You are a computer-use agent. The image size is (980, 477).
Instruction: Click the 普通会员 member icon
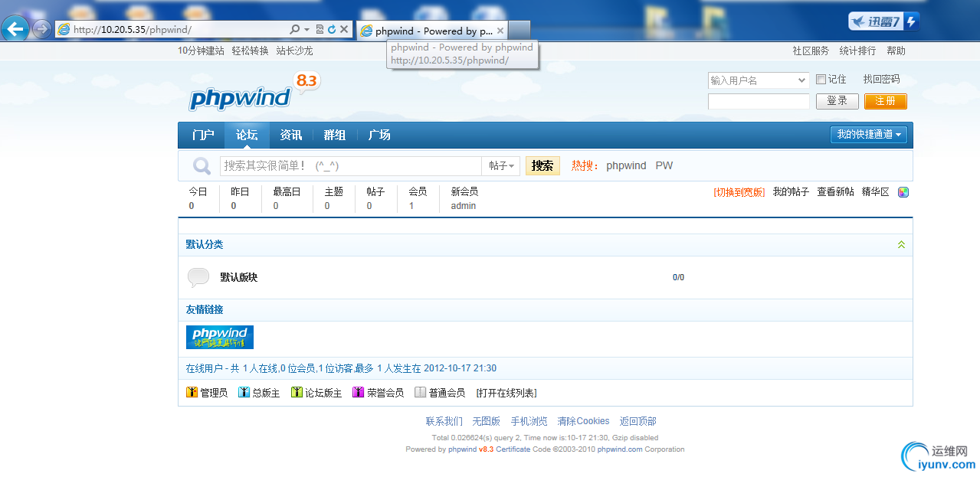(420, 393)
